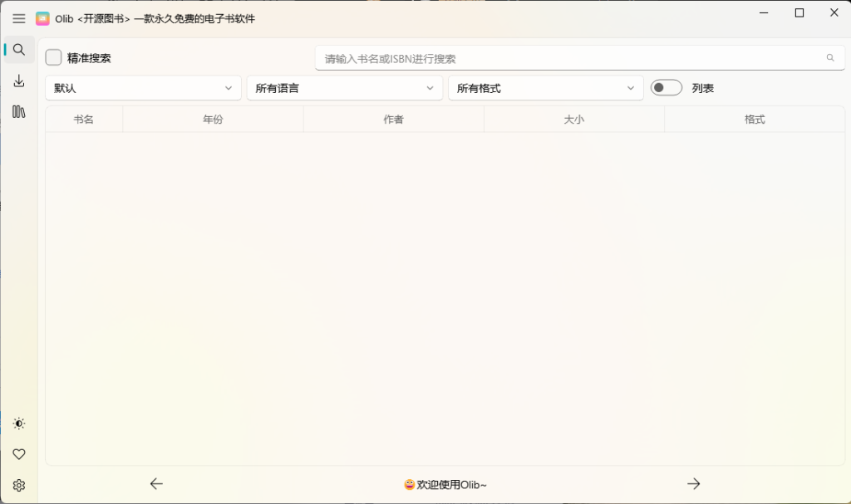
Task: Open the hamburger menu
Action: (x=18, y=18)
